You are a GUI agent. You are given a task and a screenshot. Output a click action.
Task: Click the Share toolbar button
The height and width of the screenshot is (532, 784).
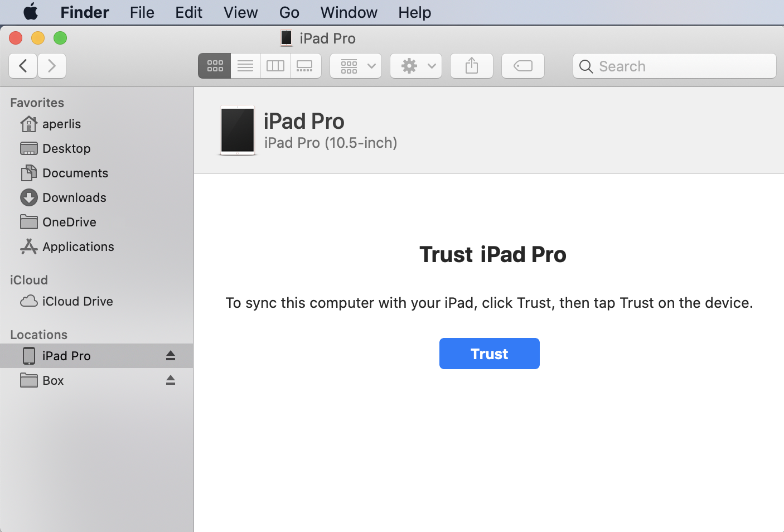(472, 66)
